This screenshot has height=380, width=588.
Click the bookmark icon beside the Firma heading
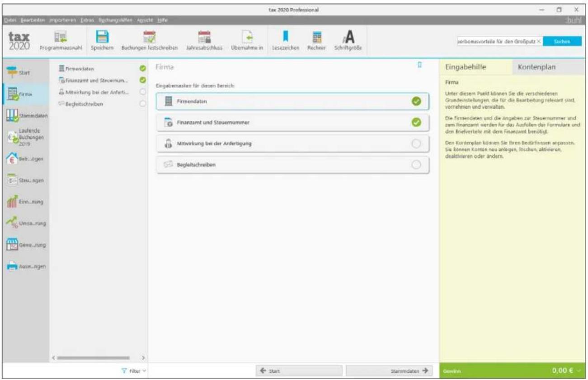tap(420, 66)
